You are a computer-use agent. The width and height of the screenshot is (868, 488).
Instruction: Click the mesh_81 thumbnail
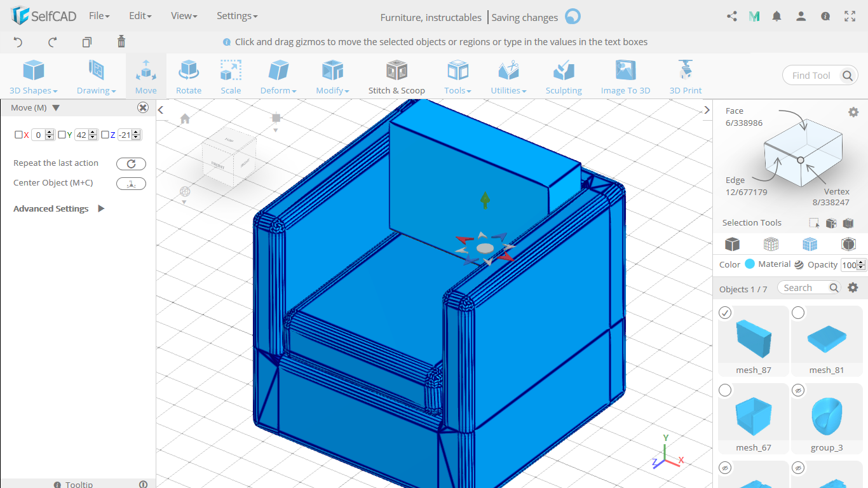[x=826, y=339]
